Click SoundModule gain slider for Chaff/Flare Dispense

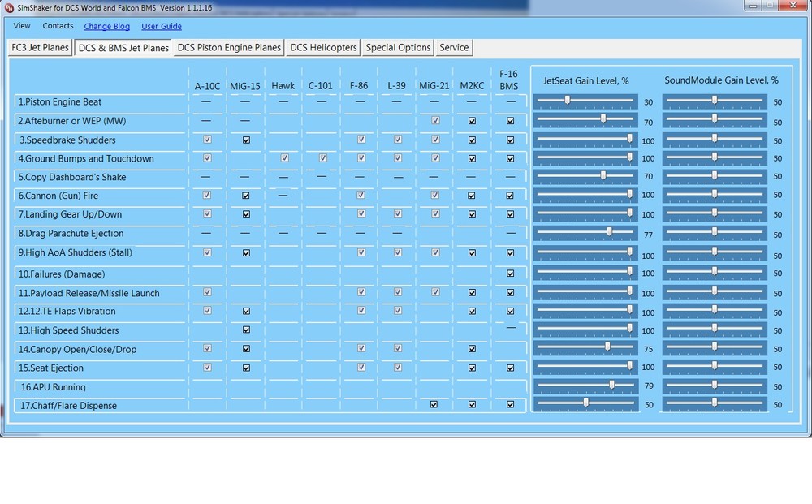click(x=715, y=403)
